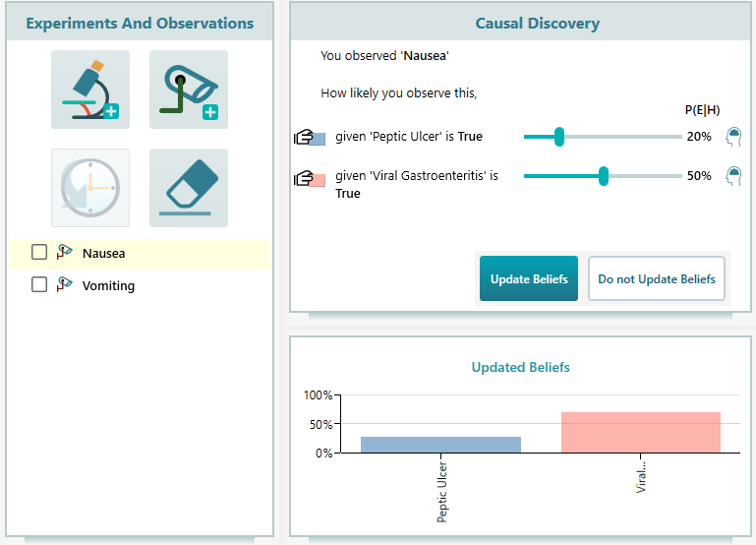Select the eraser clear icon
The height and width of the screenshot is (545, 756).
(189, 188)
